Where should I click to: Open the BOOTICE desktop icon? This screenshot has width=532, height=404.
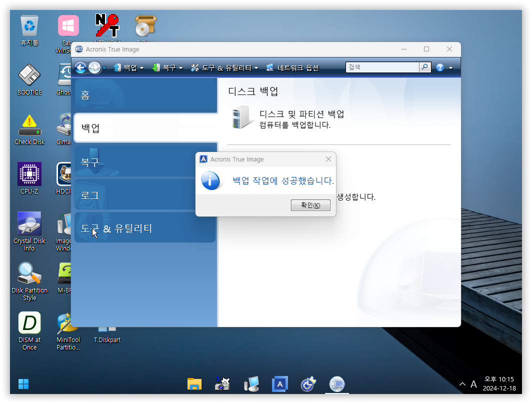point(29,80)
